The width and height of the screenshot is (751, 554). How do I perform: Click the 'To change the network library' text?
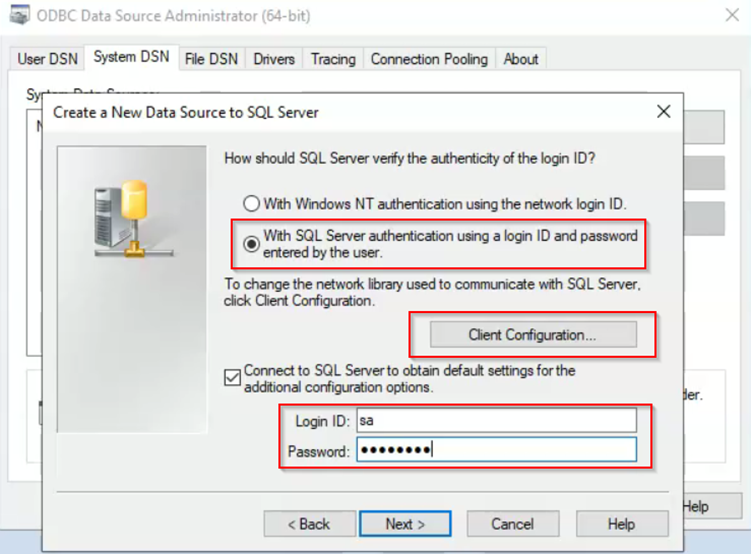point(432,292)
